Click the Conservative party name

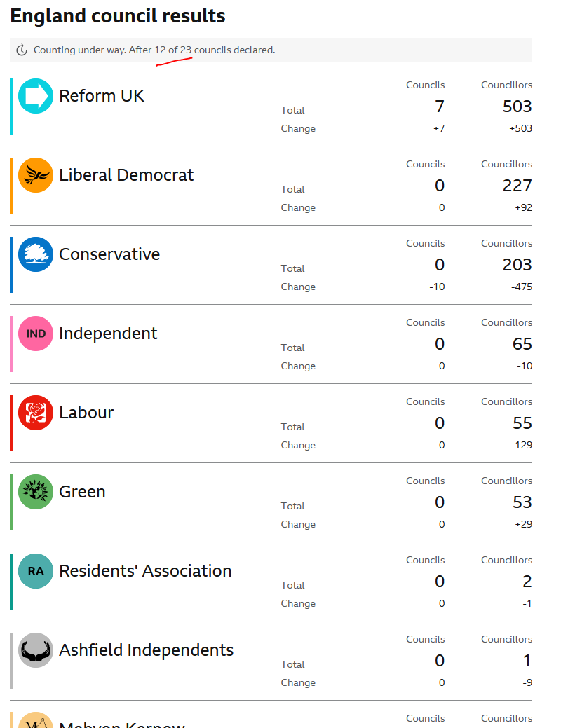(109, 254)
